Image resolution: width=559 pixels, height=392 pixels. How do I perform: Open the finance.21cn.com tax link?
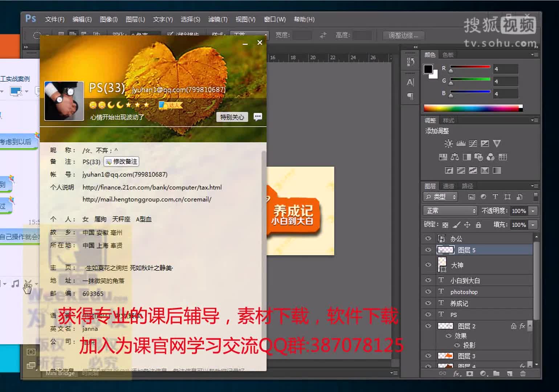coord(152,187)
